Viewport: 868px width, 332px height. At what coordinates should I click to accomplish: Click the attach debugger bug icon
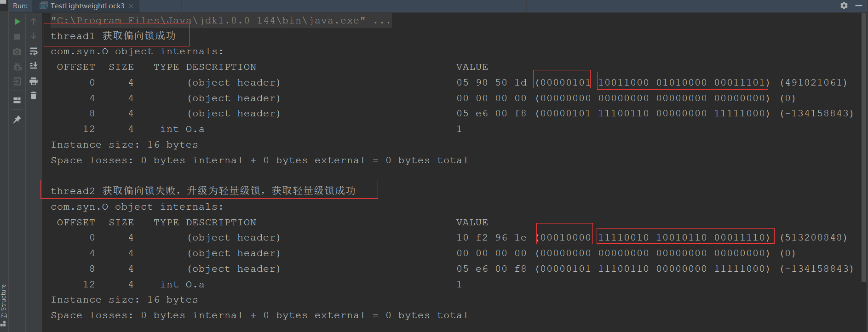[17, 67]
